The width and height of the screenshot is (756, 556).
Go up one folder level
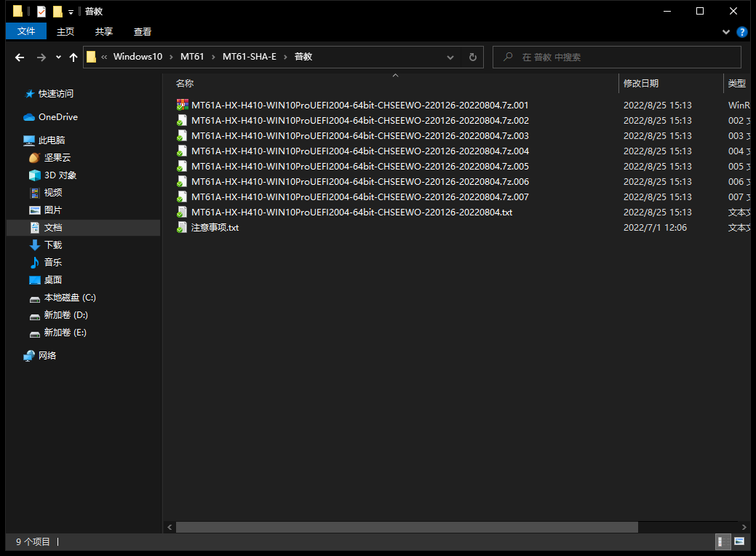click(x=73, y=57)
